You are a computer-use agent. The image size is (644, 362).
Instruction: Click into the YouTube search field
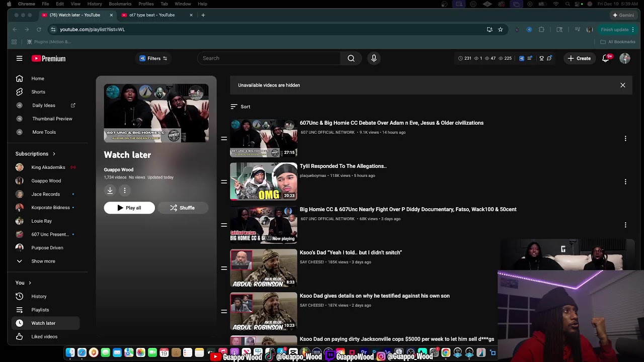coord(269,58)
